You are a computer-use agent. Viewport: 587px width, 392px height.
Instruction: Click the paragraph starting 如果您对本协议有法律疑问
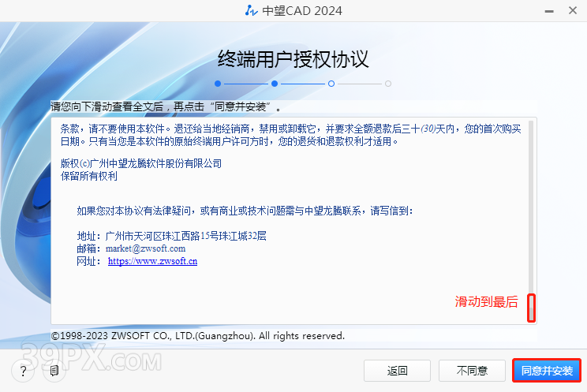coord(245,211)
